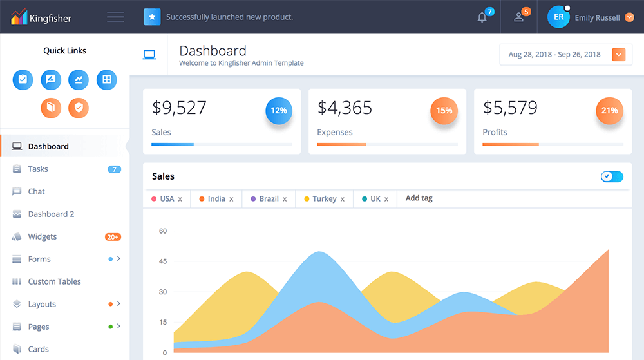The height and width of the screenshot is (360, 644).
Task: Click the line chart quick link icon
Action: click(x=79, y=80)
